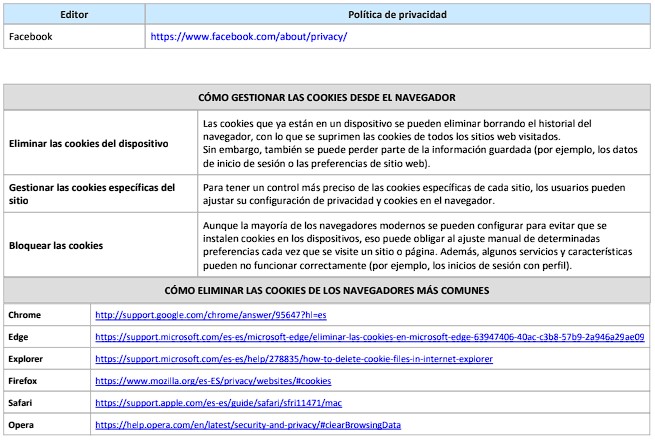Image resolution: width=655 pixels, height=440 pixels.
Task: Click the "Eliminar las cookies del dispositivo" row label
Action: coord(88,143)
